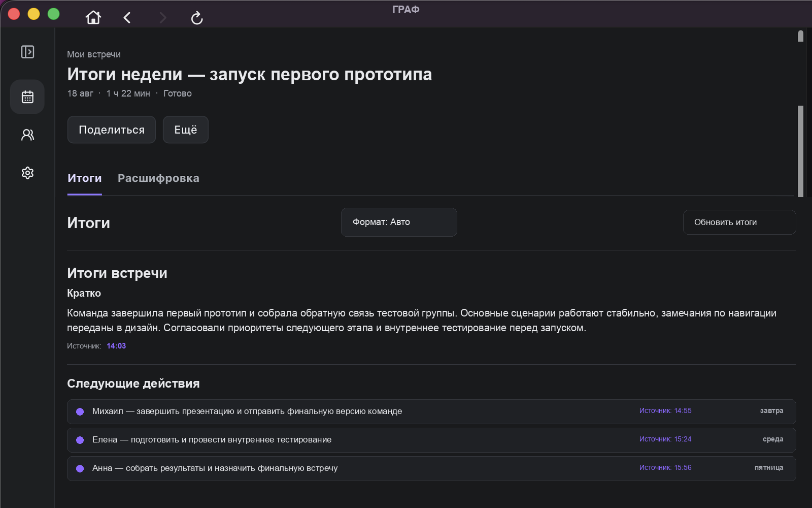Open the participants people icon
Image resolution: width=812 pixels, height=508 pixels.
(27, 135)
